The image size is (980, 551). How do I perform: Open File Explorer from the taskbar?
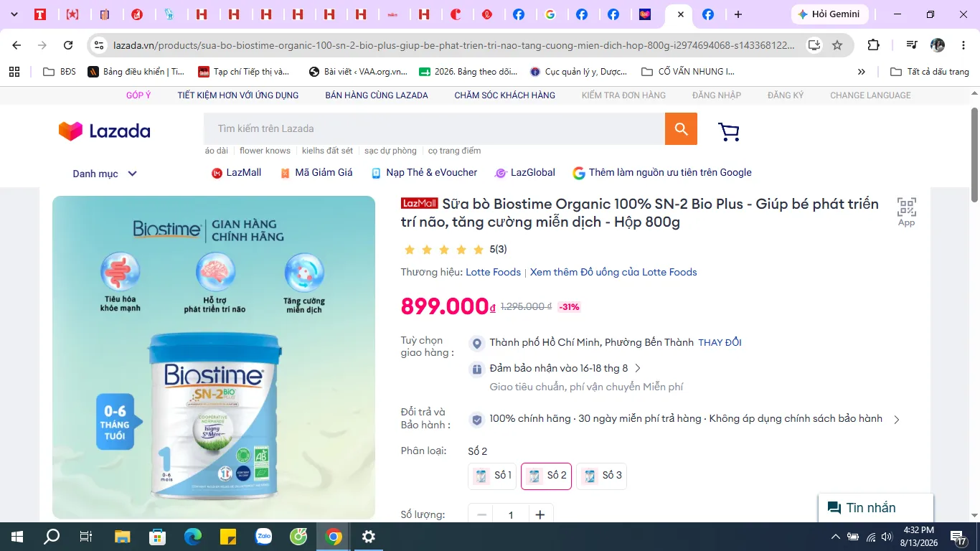pyautogui.click(x=123, y=537)
